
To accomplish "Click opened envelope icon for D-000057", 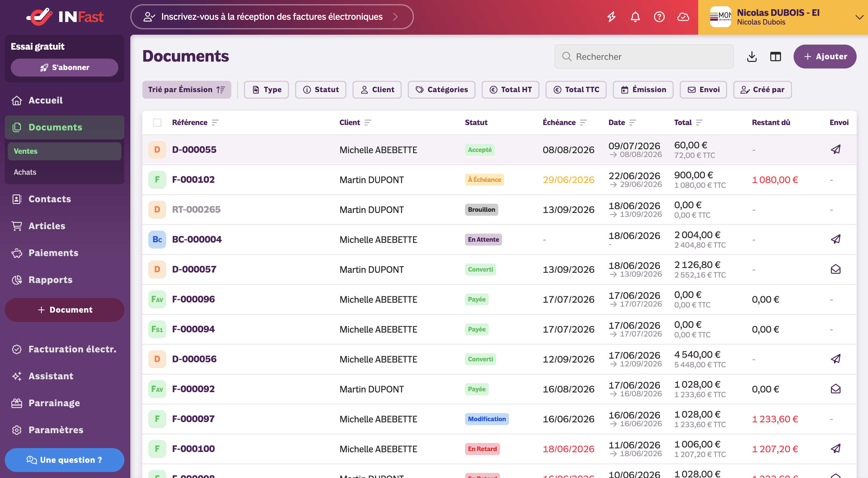I will 836,269.
